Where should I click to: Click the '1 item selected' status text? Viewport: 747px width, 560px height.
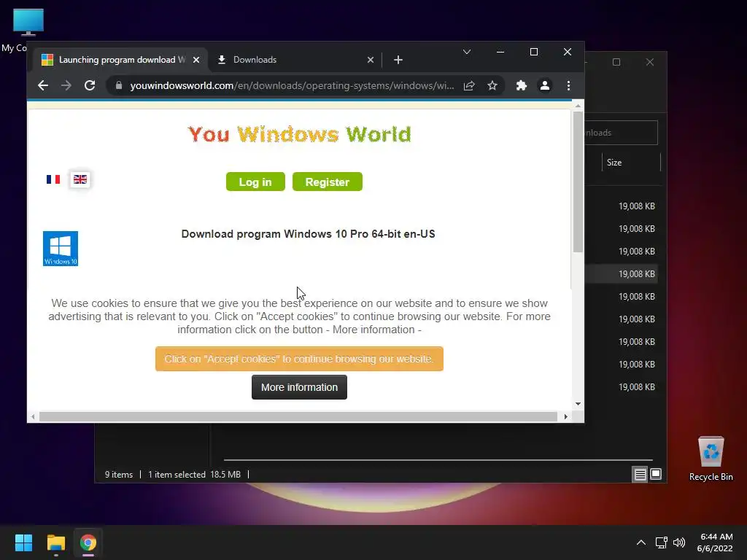[x=177, y=474]
